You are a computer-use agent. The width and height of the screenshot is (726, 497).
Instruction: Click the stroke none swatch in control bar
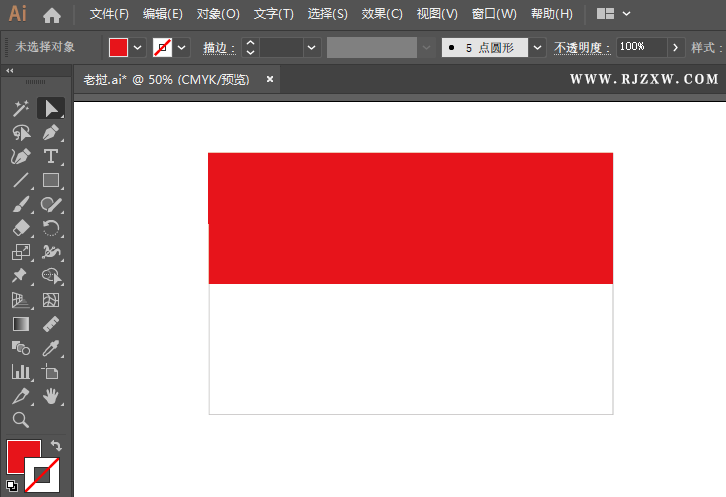click(163, 47)
